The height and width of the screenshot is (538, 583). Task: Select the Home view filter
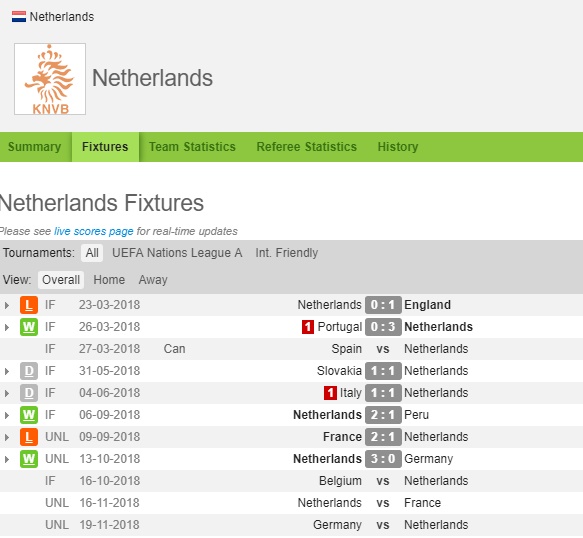pos(109,280)
